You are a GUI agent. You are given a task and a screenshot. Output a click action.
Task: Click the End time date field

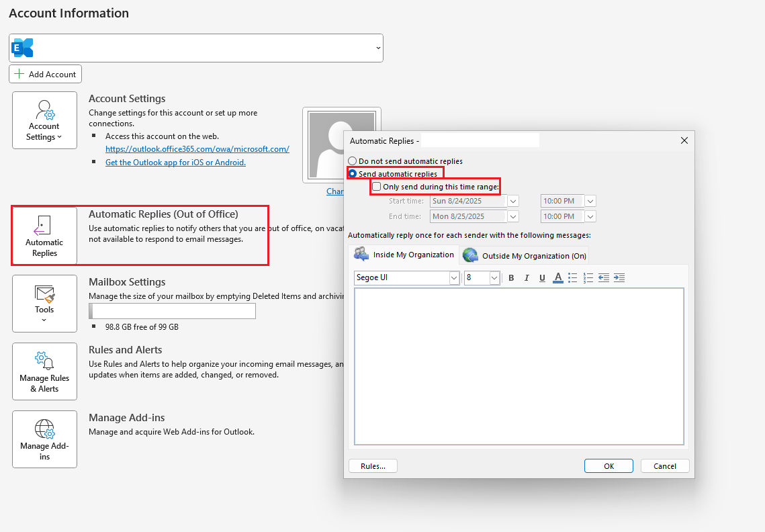(468, 217)
